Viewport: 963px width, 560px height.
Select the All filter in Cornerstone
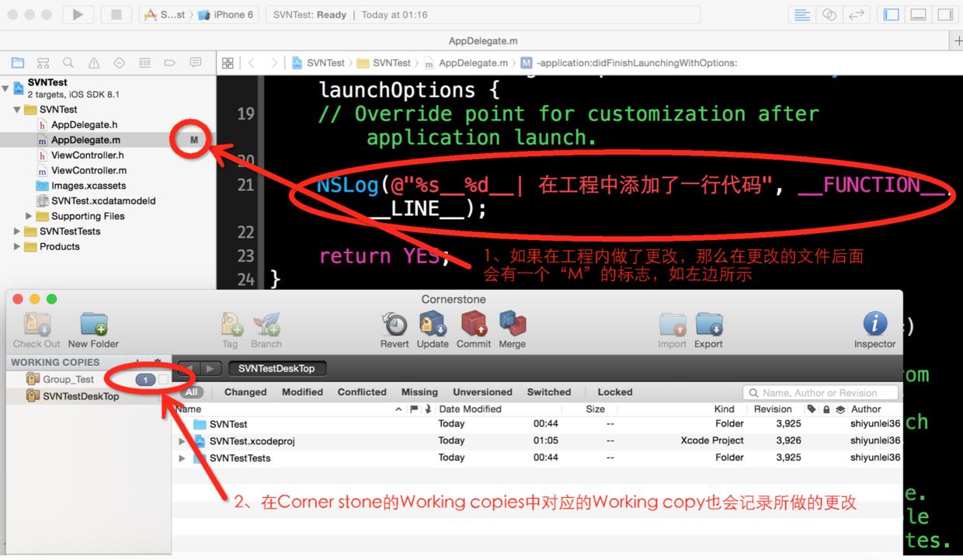click(x=191, y=392)
